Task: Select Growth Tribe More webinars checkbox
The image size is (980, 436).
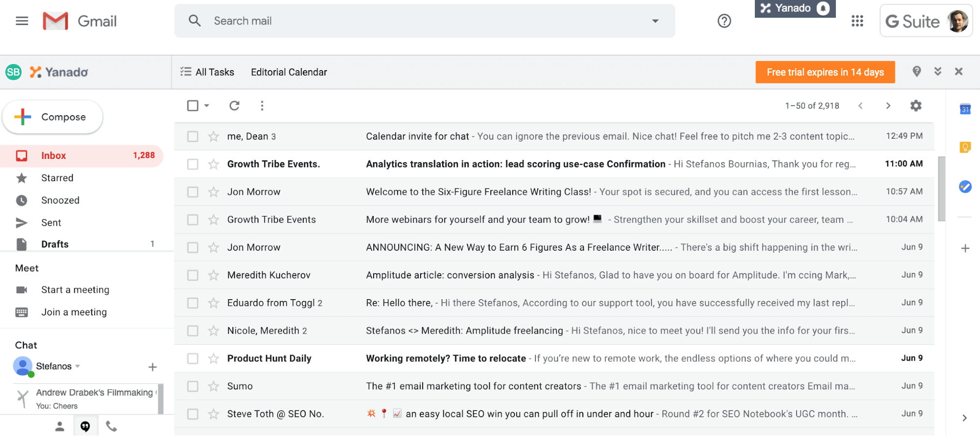Action: pos(193,220)
